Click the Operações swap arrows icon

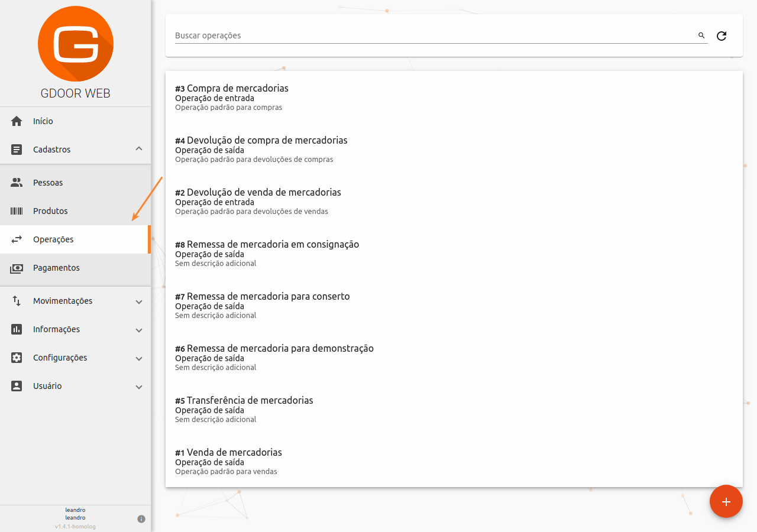tap(17, 239)
